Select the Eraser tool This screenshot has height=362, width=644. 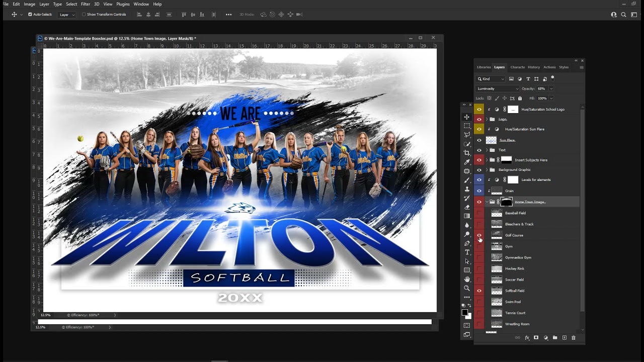(467, 207)
